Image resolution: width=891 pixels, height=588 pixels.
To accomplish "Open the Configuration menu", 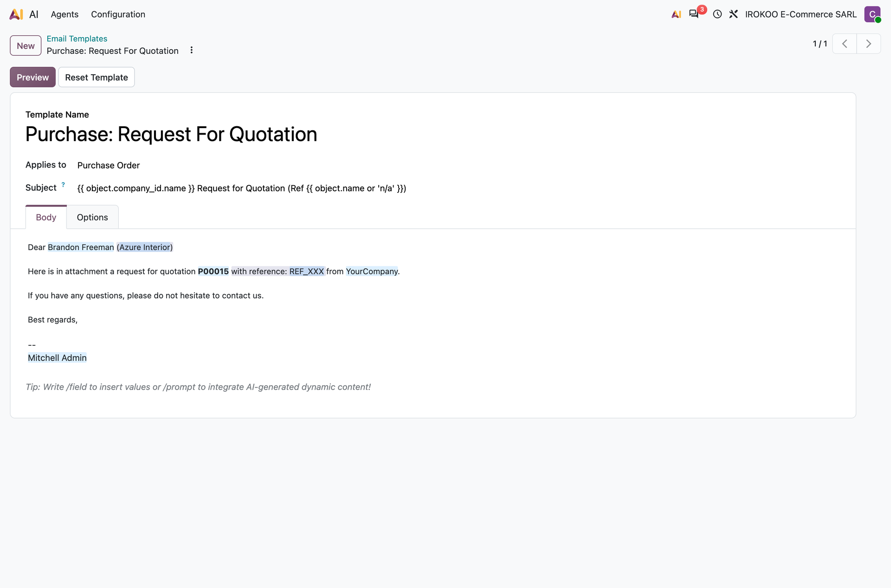I will [118, 14].
